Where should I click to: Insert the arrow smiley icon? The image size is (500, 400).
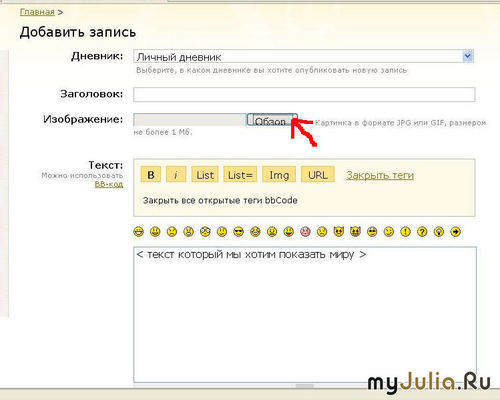[x=455, y=232]
